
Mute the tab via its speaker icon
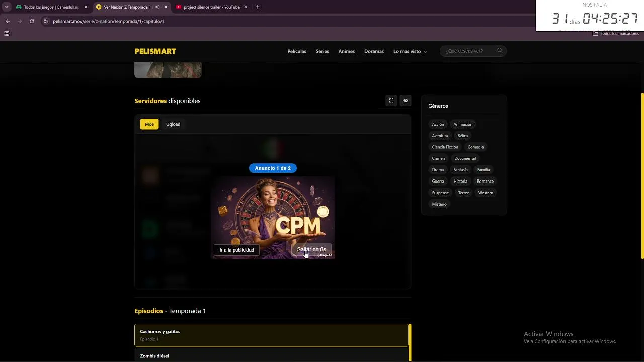pos(157,7)
